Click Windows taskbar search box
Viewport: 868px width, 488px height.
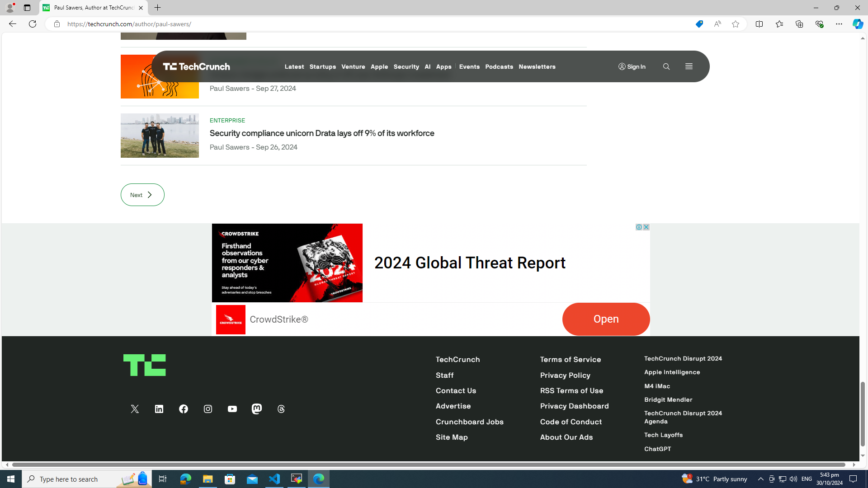(87, 479)
